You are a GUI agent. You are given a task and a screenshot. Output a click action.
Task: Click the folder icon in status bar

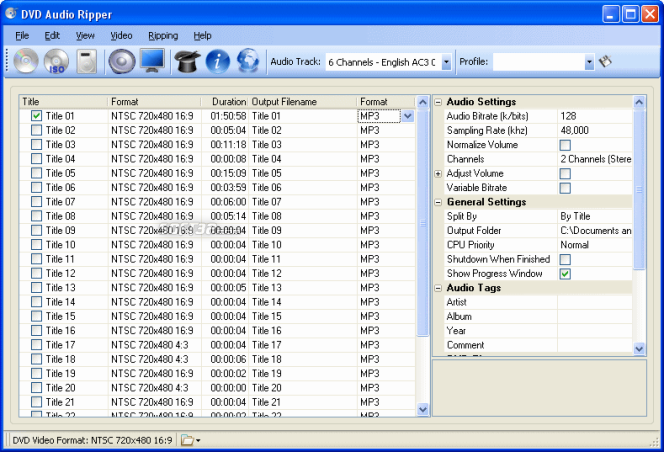tap(187, 440)
